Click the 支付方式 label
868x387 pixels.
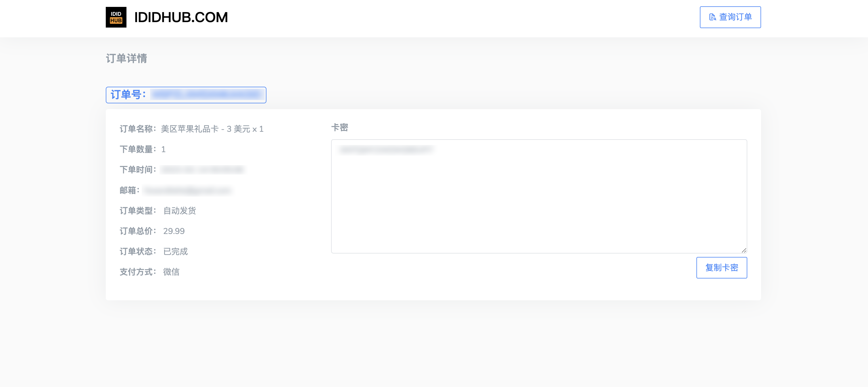[x=138, y=272]
